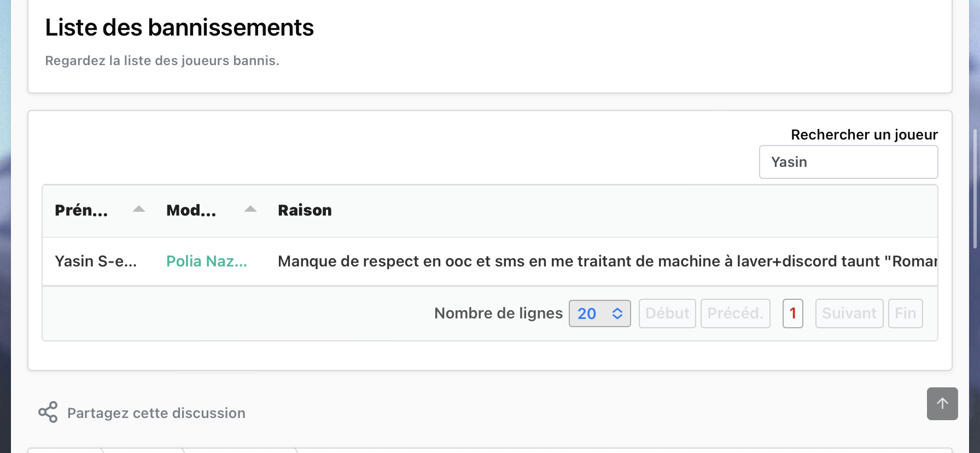Click the chevron arrows on the 20 selector
Viewport: 980px width, 453px height.
click(x=617, y=313)
